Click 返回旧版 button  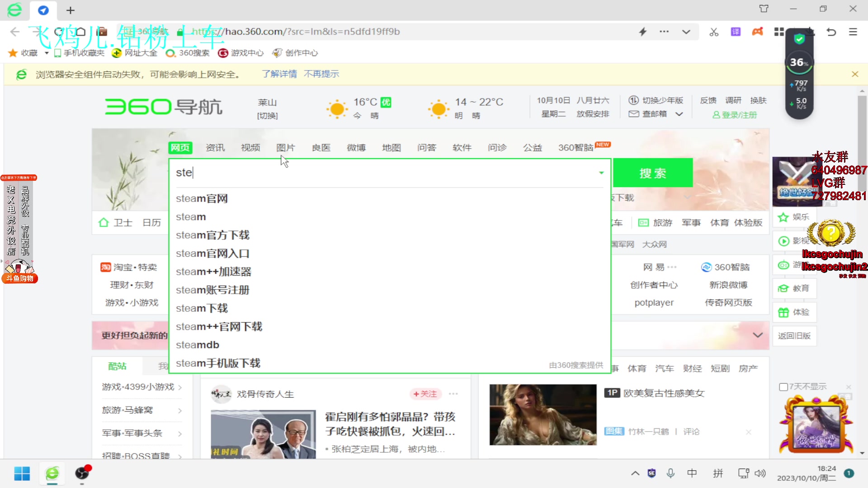click(794, 336)
